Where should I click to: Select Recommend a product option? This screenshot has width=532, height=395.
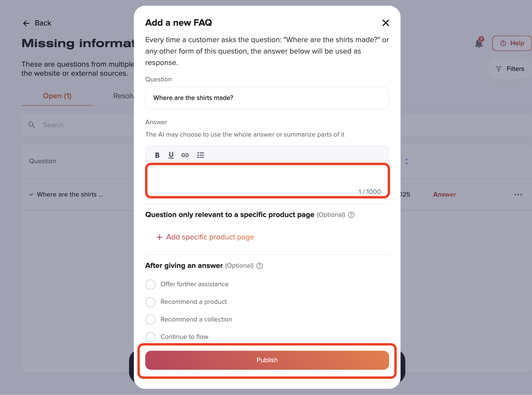pos(150,302)
